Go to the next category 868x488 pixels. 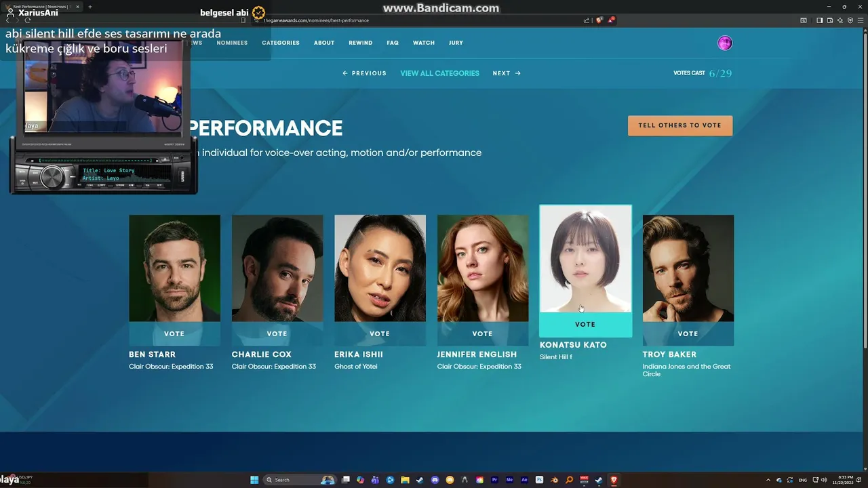507,73
